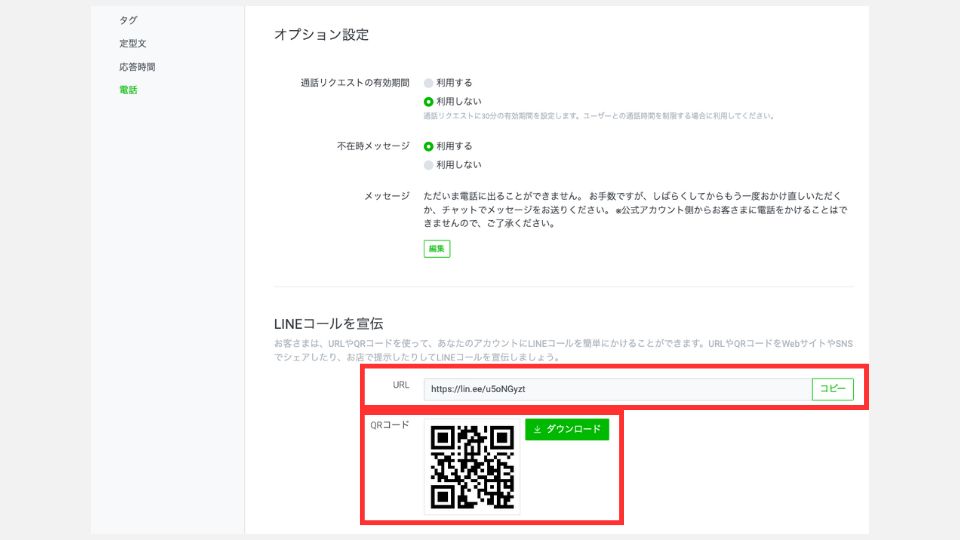Click the LINEコールを宣伝 heading
Screen dimensions: 960x540
[x=328, y=323]
